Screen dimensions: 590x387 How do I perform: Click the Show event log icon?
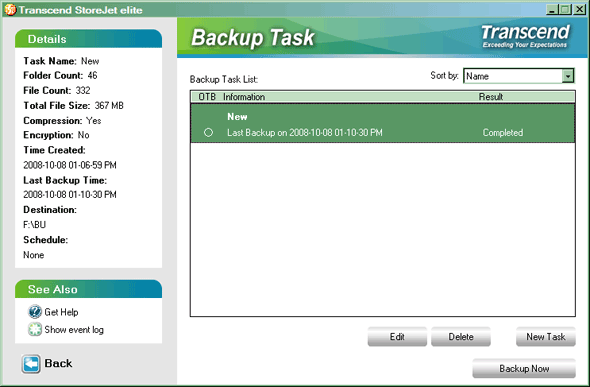coord(35,329)
